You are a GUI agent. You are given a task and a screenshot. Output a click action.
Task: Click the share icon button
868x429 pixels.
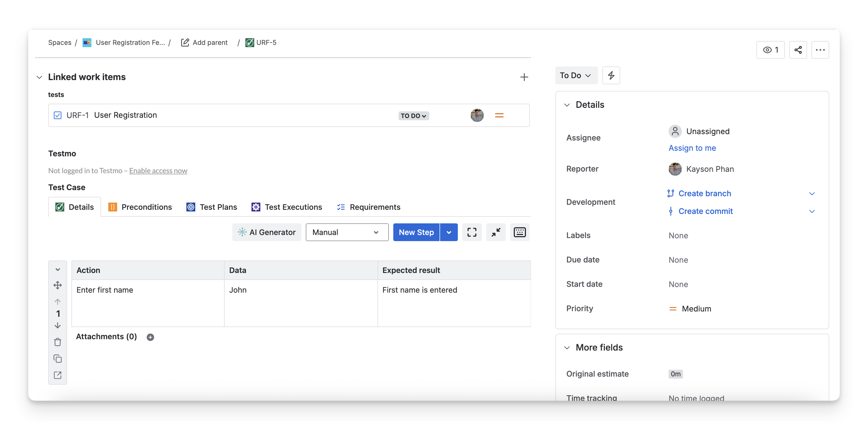tap(798, 50)
